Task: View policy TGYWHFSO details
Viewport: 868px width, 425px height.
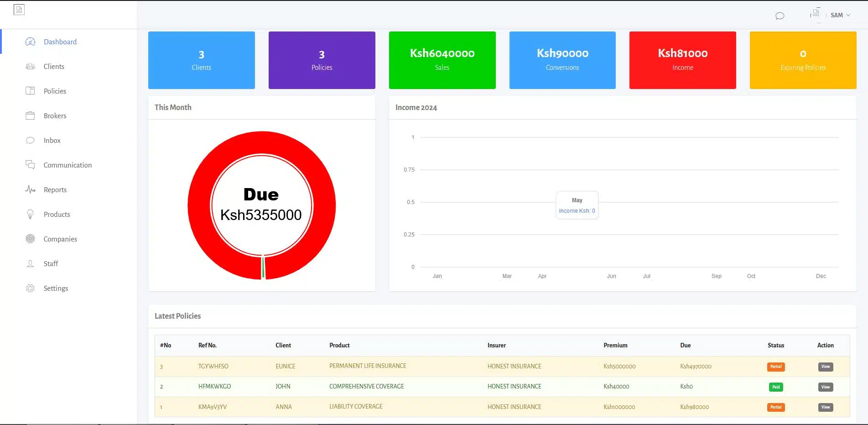Action: (x=826, y=367)
